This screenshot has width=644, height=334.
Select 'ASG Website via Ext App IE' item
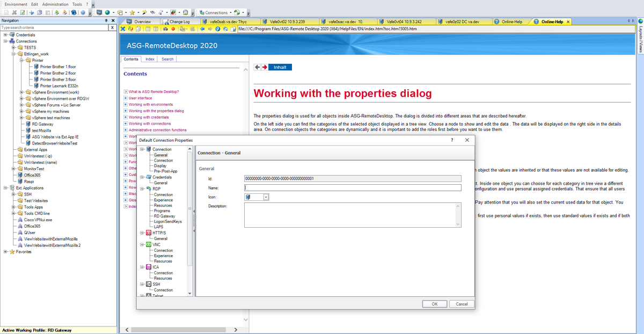tap(55, 137)
